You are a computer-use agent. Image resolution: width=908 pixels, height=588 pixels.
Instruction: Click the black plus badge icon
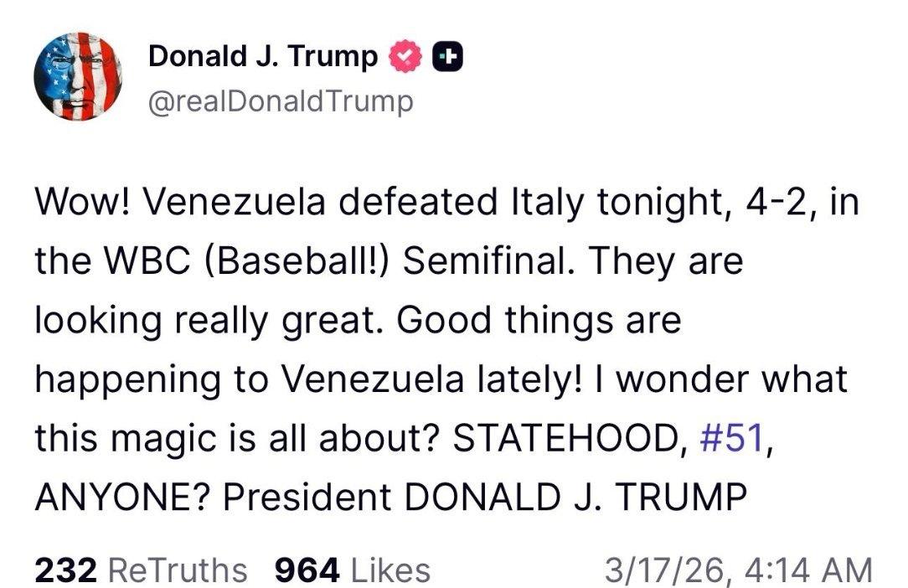[448, 57]
